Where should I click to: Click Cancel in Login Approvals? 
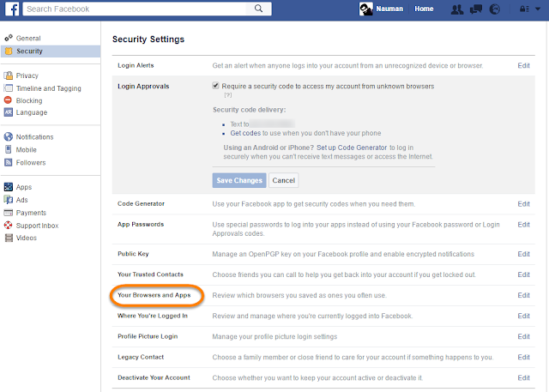(284, 180)
